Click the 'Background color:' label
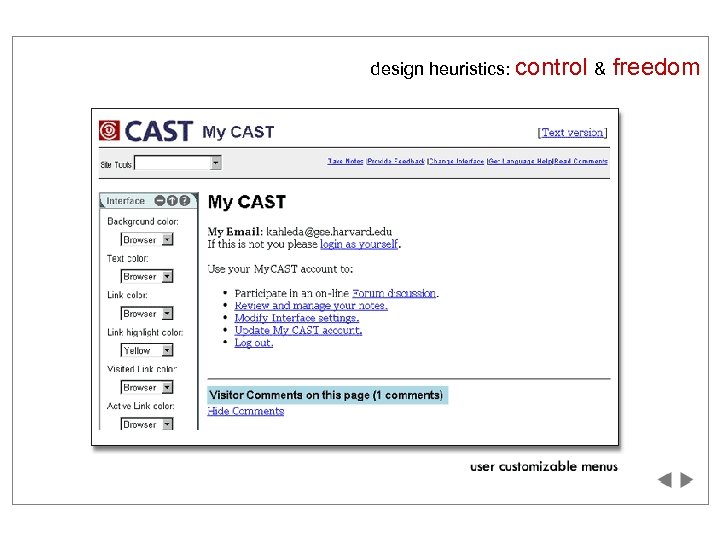Image resolution: width=720 pixels, height=540 pixels. click(x=143, y=221)
